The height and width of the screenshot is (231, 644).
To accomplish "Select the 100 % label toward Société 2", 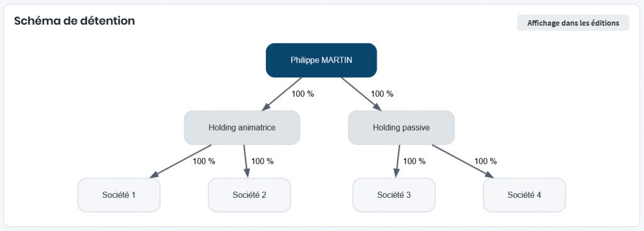I will pyautogui.click(x=262, y=161).
